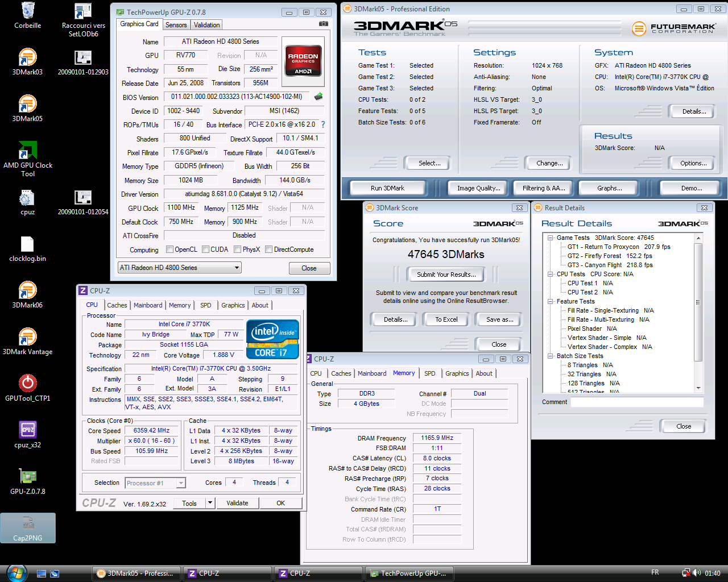Image resolution: width=728 pixels, height=582 pixels.
Task: Click FR language indicator in taskbar
Action: coord(655,572)
